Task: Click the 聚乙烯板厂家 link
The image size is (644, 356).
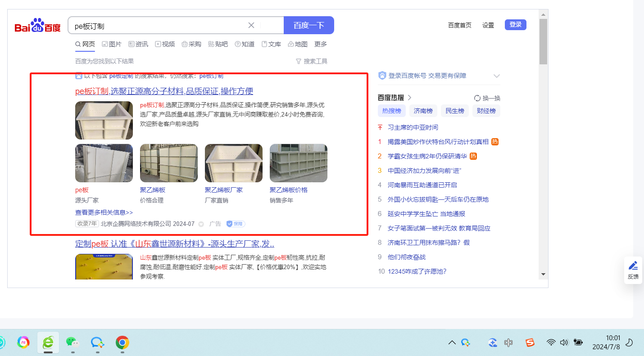Action: click(x=224, y=190)
